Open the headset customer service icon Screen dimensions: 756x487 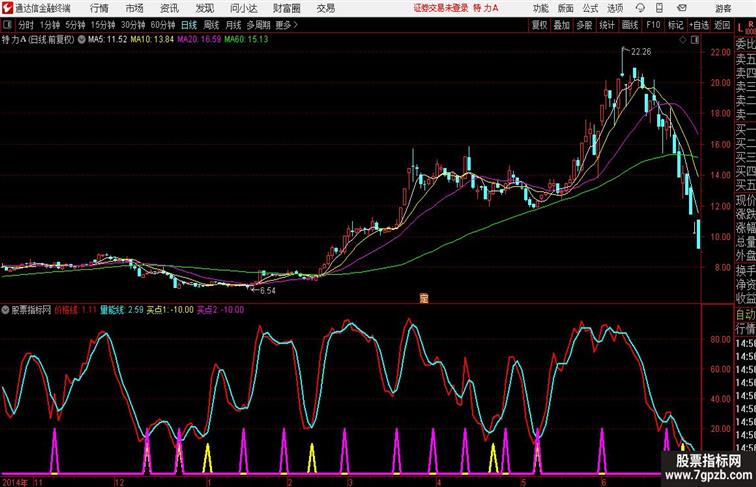click(640, 8)
